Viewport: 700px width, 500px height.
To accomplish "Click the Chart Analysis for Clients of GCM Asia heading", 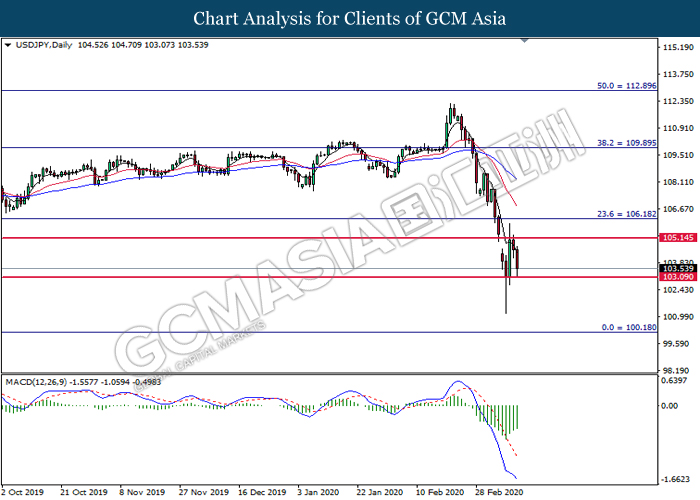I will pyautogui.click(x=350, y=19).
